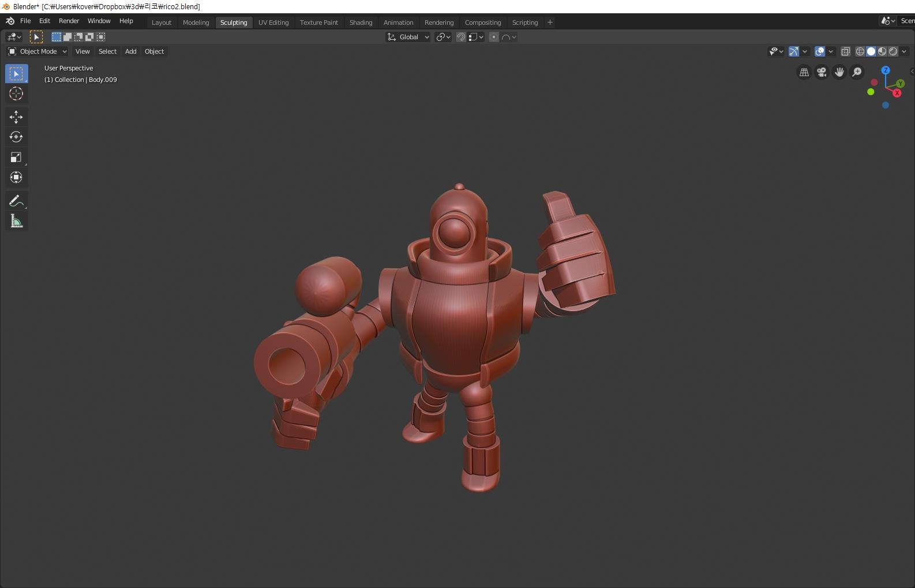Open the viewport View menu
The width and height of the screenshot is (915, 588).
(x=82, y=51)
